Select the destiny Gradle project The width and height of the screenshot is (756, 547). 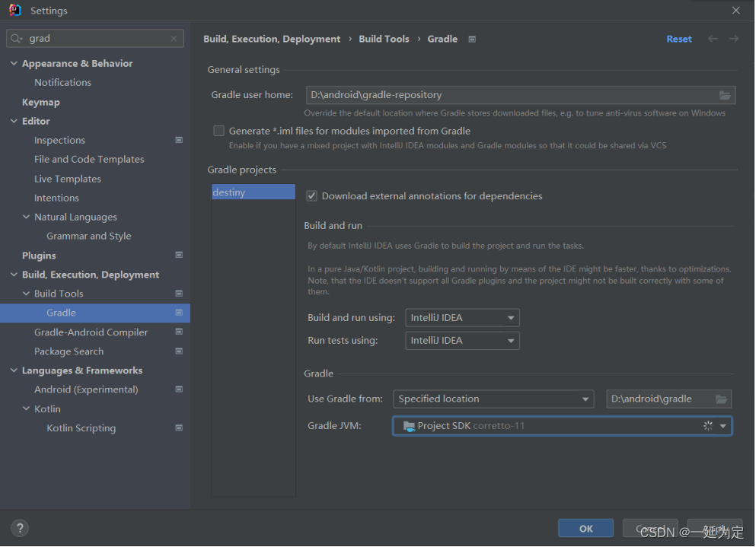click(254, 192)
